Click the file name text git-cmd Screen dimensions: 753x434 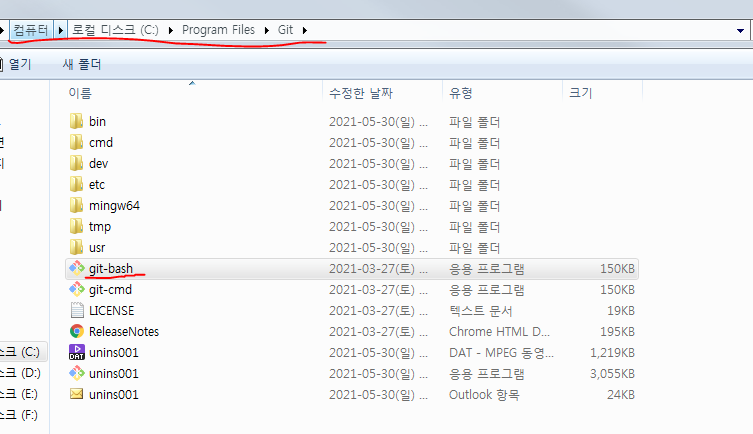(x=110, y=289)
